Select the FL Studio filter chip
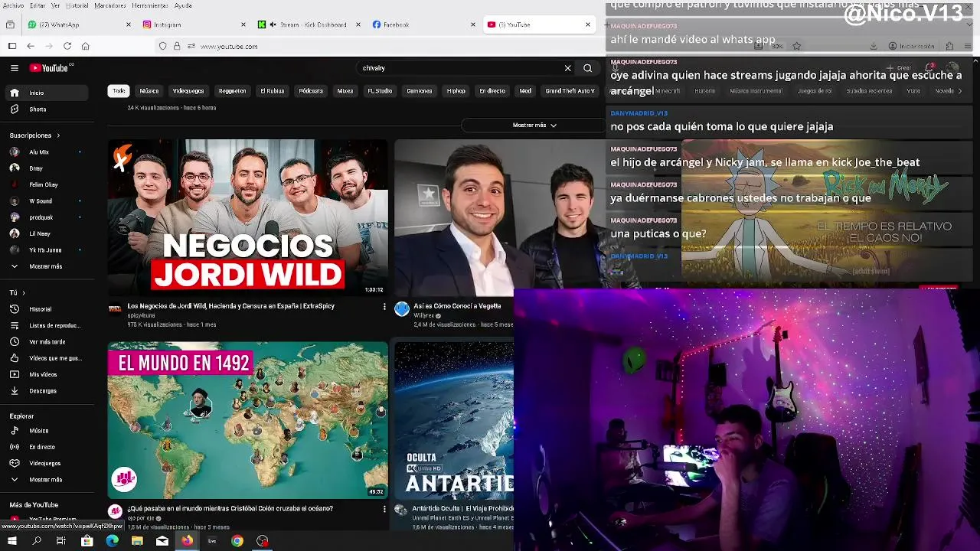This screenshot has height=551, width=980. click(x=380, y=91)
